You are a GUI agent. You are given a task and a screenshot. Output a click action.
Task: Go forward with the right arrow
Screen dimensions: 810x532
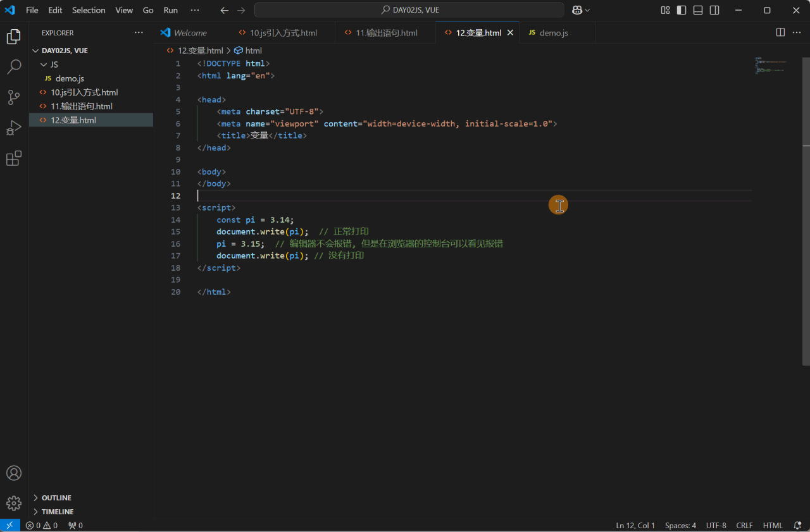241,10
